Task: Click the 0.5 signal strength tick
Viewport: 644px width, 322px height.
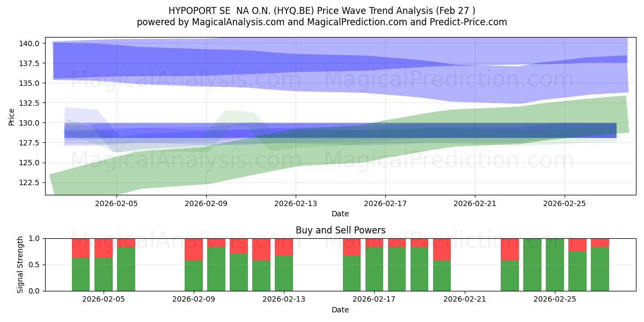Action: pyautogui.click(x=35, y=265)
